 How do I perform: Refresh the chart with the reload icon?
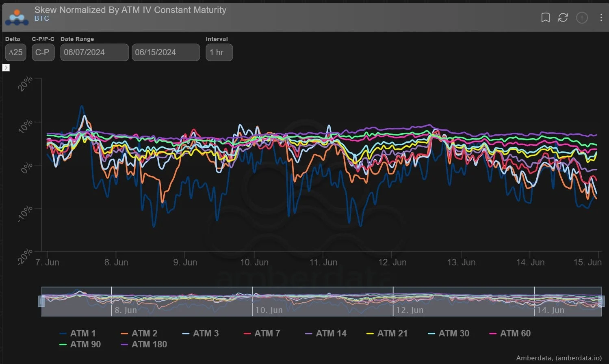coord(563,17)
